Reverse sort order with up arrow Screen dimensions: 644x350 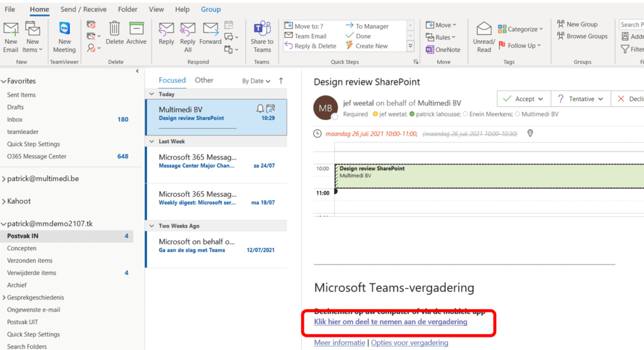pos(281,81)
